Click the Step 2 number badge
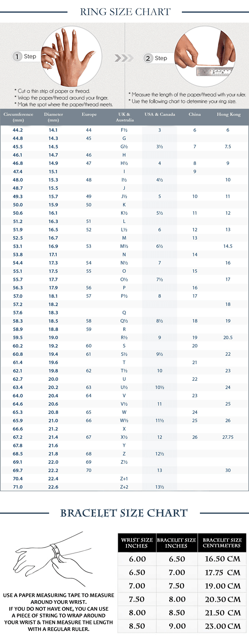 pyautogui.click(x=148, y=58)
